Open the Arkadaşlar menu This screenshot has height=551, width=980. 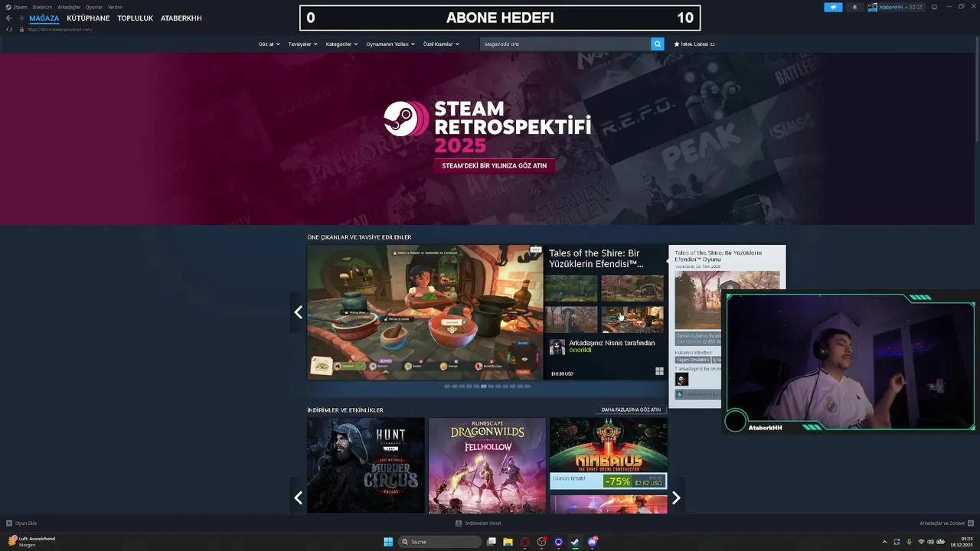[69, 7]
